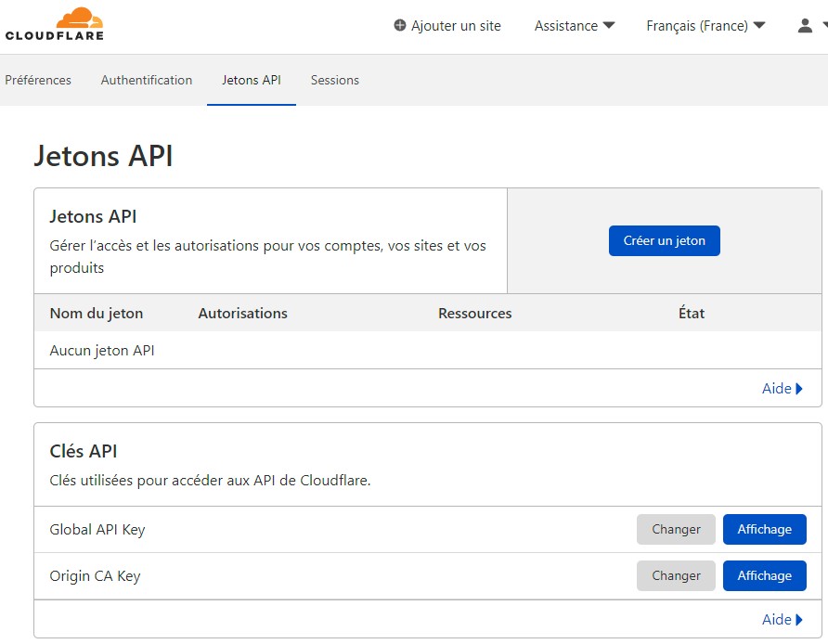Image resolution: width=828 pixels, height=644 pixels.
Task: Switch to the Préférences tab
Action: [38, 80]
